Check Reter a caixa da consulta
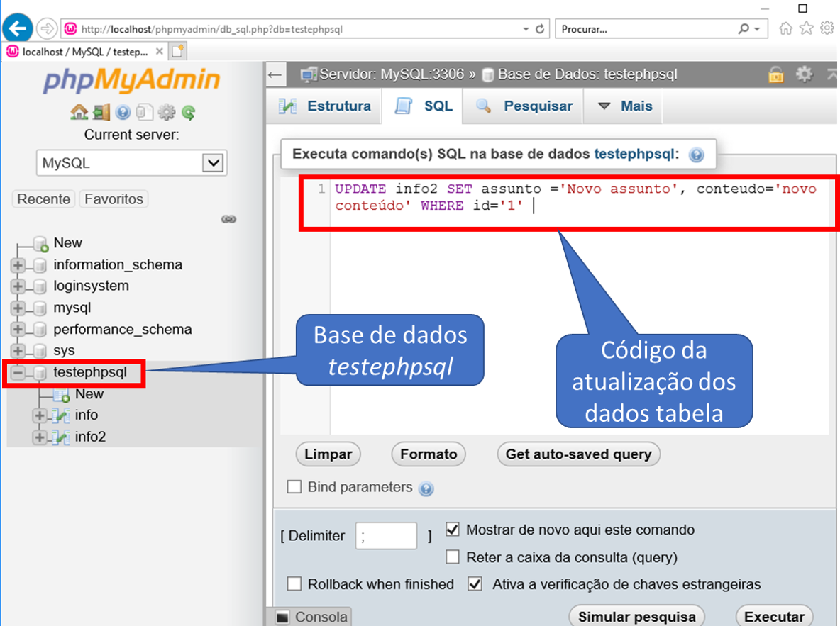 pyautogui.click(x=453, y=557)
